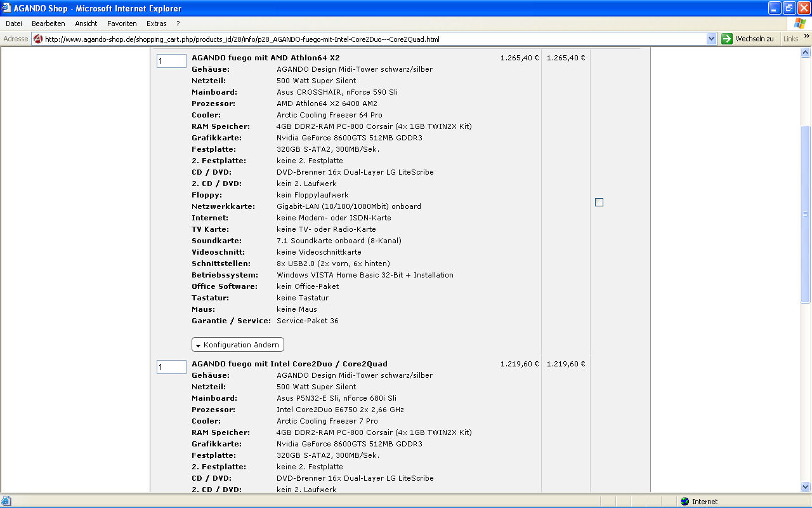This screenshot has height=508, width=812.
Task: Open the Favoriten menu
Action: (x=122, y=23)
